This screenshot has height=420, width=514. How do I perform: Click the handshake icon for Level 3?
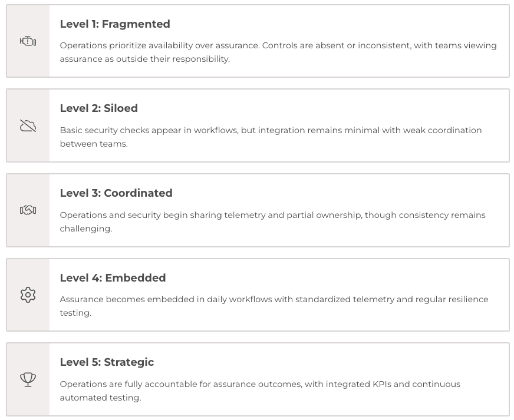tap(28, 210)
